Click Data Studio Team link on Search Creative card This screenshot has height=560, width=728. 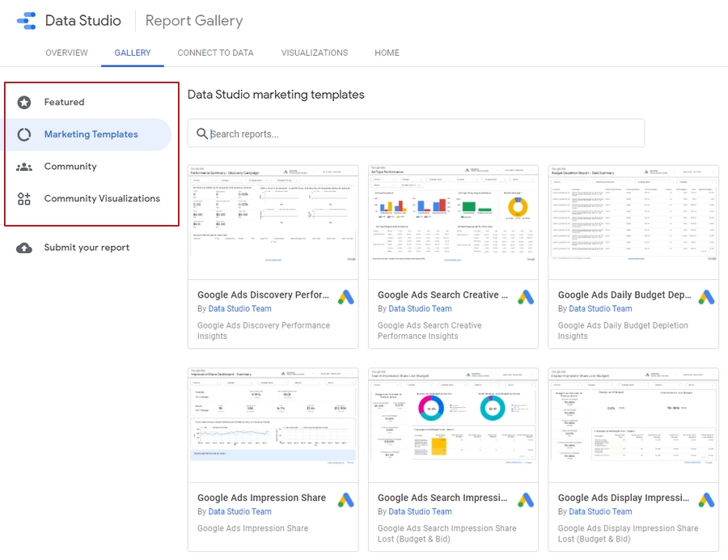(x=420, y=309)
